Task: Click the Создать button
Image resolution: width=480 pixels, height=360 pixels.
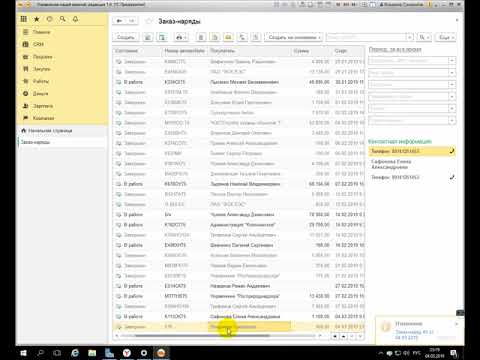Action: click(126, 37)
